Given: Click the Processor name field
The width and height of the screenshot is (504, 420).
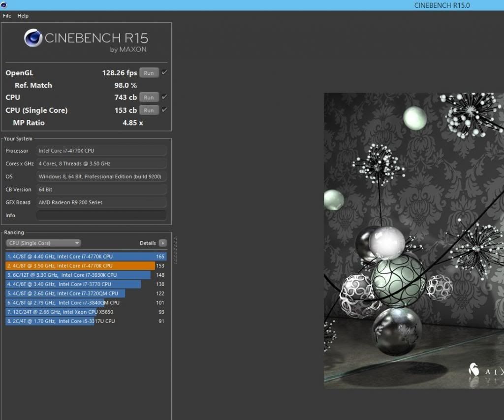Looking at the screenshot, I should (101, 151).
